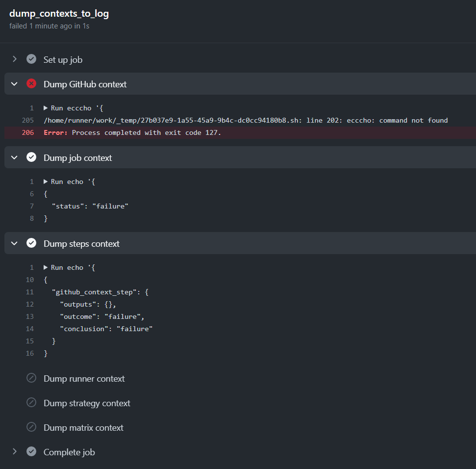The height and width of the screenshot is (469, 476).
Task: Click success checkmark icon beside Dump steps context
Action: (31, 243)
